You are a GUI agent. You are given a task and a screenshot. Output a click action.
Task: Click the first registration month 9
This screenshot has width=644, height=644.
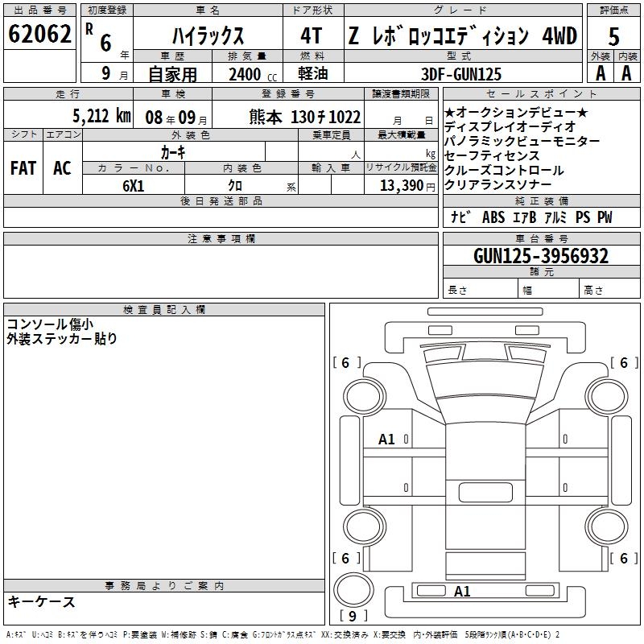(x=106, y=73)
